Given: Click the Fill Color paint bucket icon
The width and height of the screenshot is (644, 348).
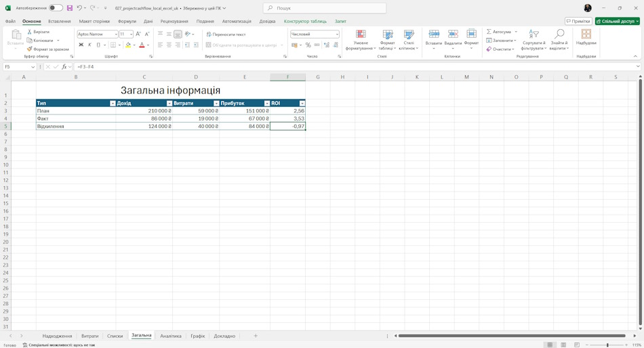Looking at the screenshot, I should pyautogui.click(x=128, y=45).
